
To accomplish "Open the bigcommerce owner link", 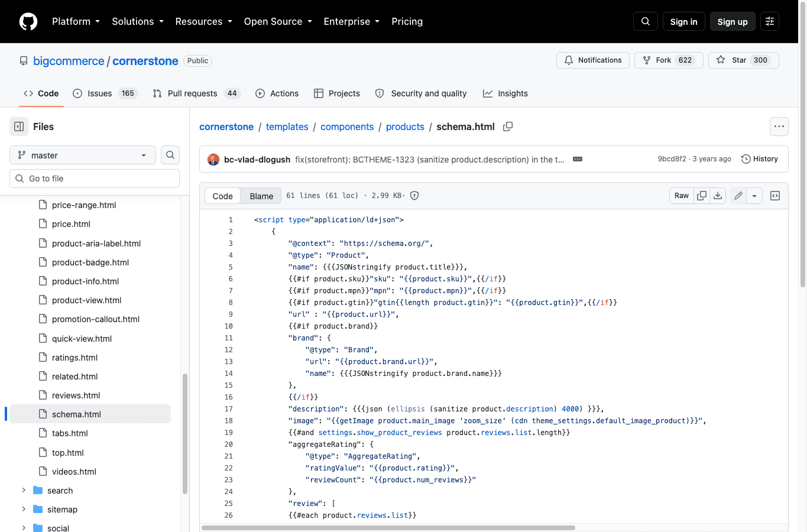I will (x=69, y=61).
